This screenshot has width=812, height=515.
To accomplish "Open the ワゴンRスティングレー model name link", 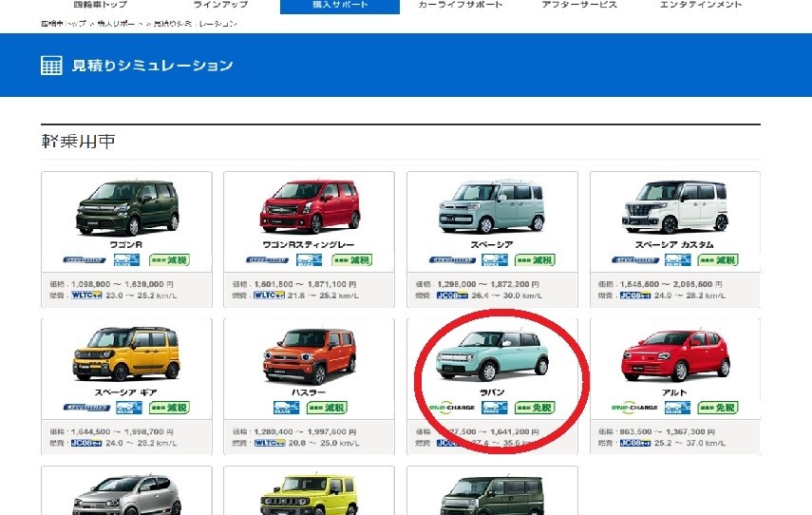I will (x=309, y=244).
